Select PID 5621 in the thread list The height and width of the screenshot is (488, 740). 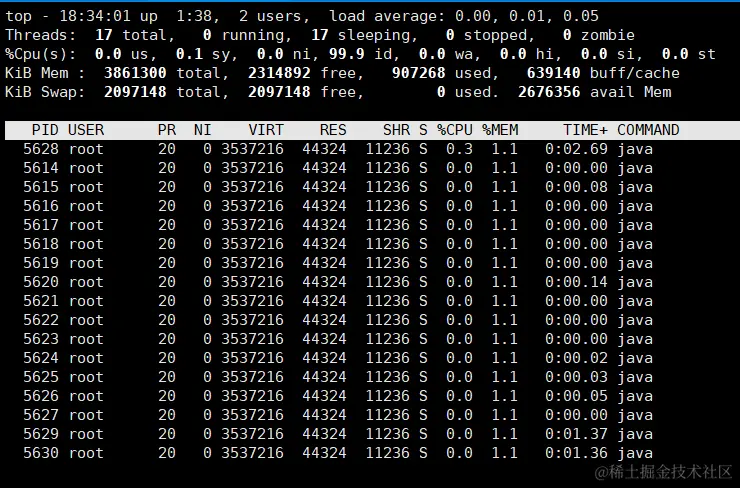coord(41,301)
